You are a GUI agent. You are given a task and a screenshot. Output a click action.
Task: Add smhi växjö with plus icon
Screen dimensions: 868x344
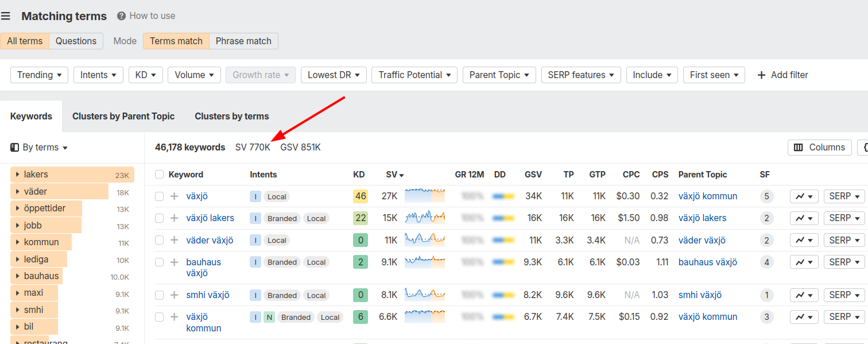tap(175, 295)
